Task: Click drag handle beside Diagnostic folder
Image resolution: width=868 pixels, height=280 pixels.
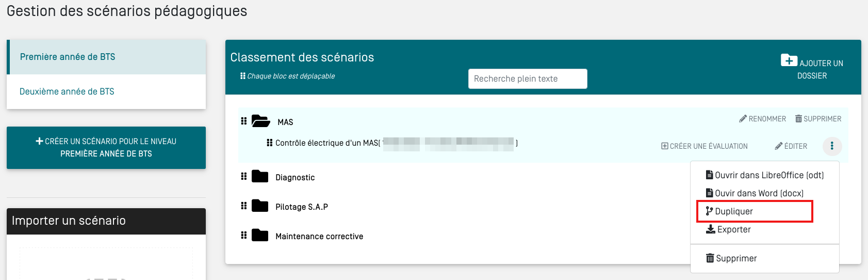Action: pyautogui.click(x=244, y=177)
